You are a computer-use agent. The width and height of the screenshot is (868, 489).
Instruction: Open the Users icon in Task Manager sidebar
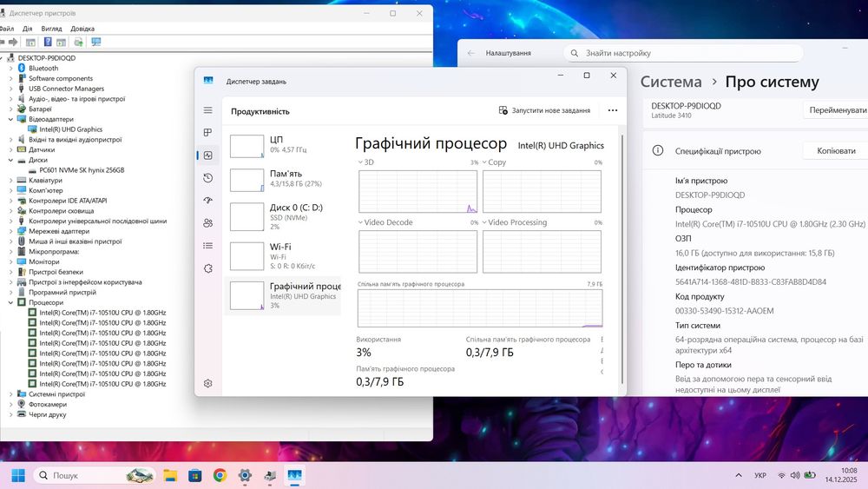[x=207, y=222]
